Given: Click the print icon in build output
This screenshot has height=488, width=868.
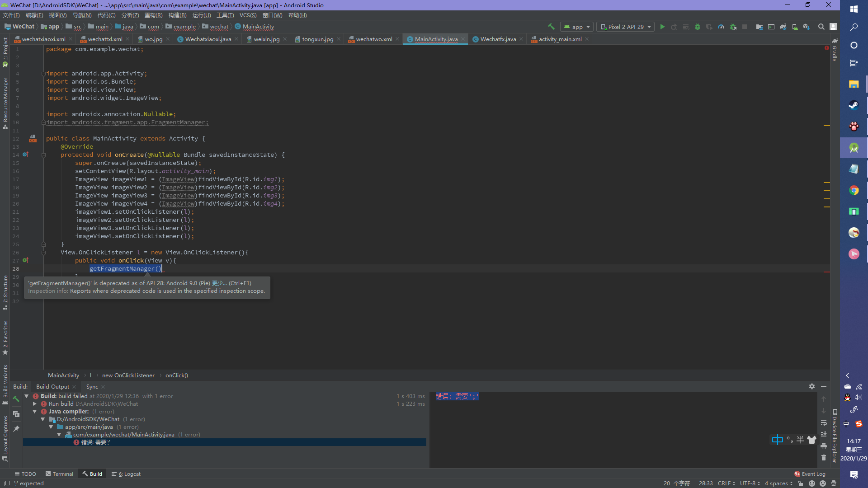Looking at the screenshot, I should [824, 446].
